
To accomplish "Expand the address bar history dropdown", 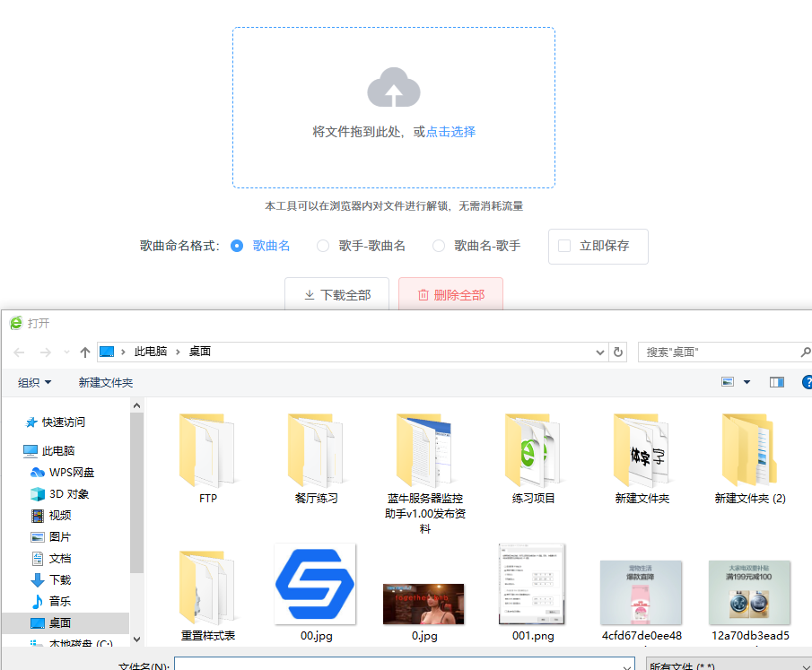I will pos(600,352).
